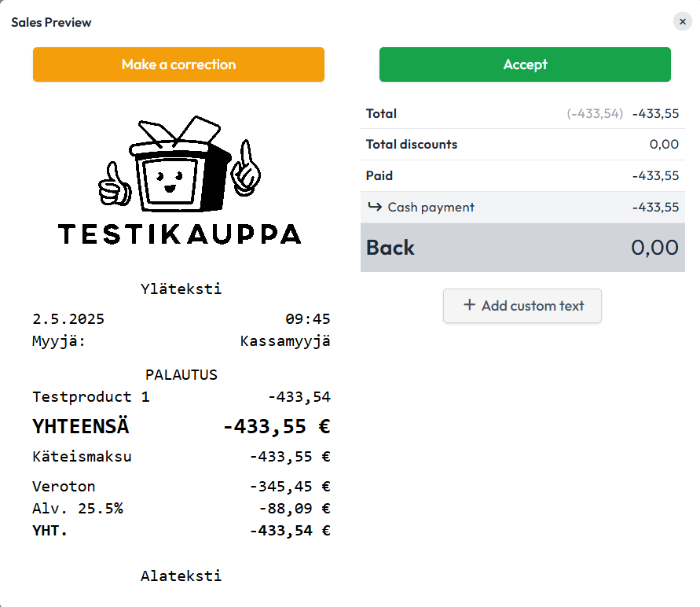Click the Yläteksti header text on receipt

point(181,289)
